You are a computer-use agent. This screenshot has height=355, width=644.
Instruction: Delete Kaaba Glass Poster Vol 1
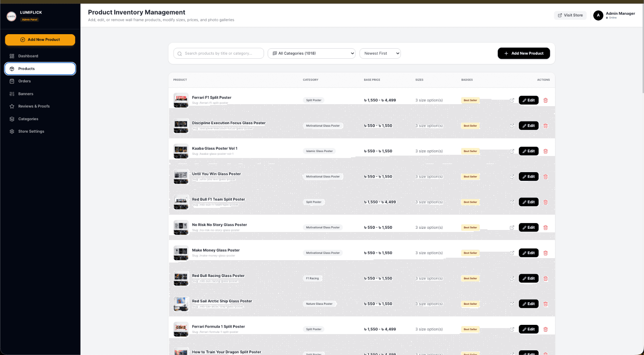(x=545, y=151)
